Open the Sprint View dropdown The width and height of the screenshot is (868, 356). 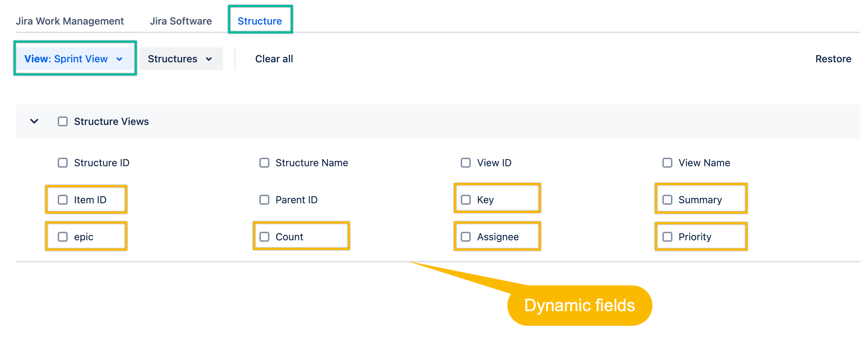click(74, 59)
